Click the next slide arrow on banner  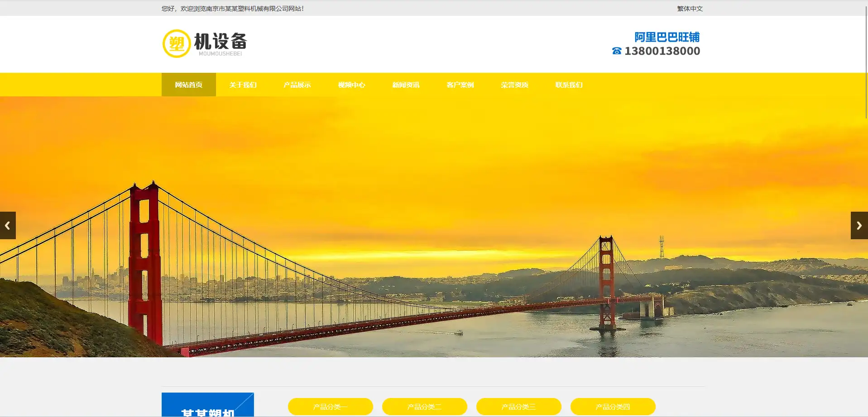pos(859,225)
